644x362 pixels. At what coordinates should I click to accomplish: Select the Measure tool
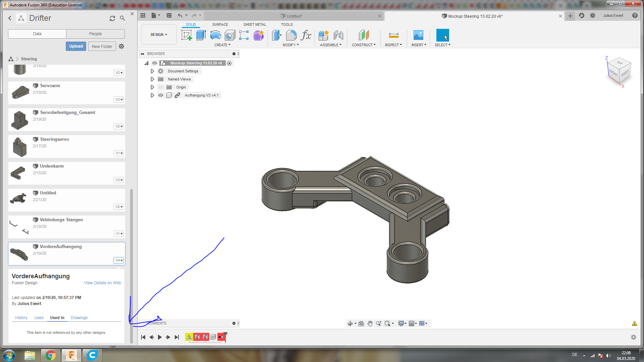[x=393, y=35]
